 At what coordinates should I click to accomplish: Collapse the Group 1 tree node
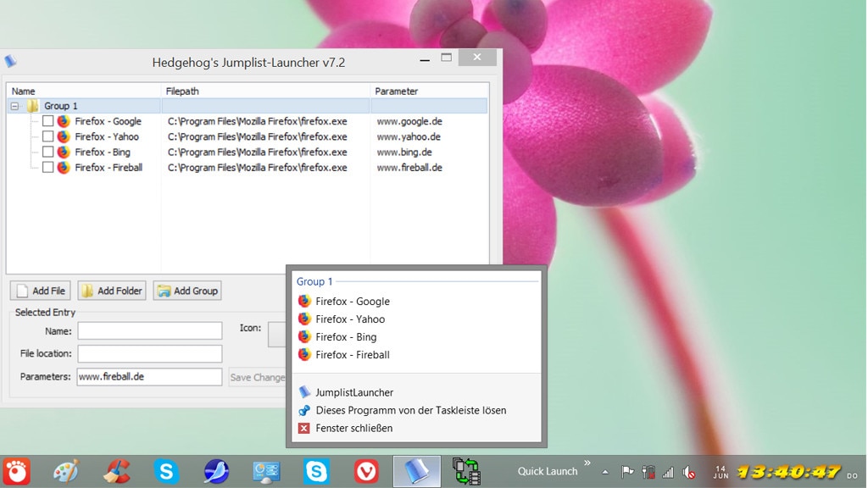pyautogui.click(x=14, y=106)
